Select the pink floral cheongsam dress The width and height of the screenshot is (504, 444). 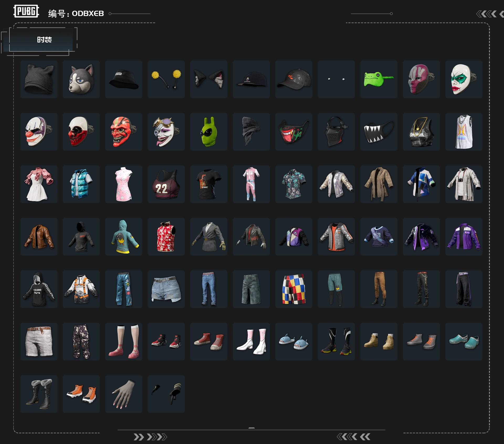tap(124, 184)
